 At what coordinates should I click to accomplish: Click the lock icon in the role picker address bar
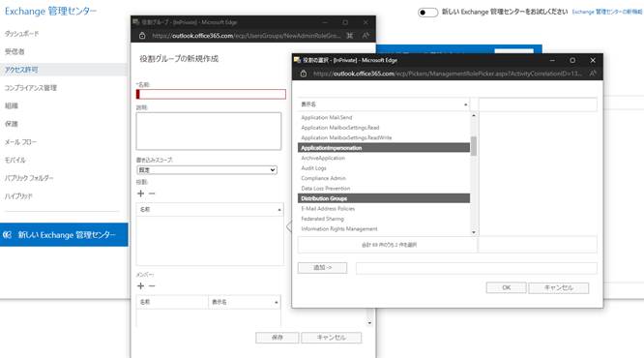[x=304, y=74]
